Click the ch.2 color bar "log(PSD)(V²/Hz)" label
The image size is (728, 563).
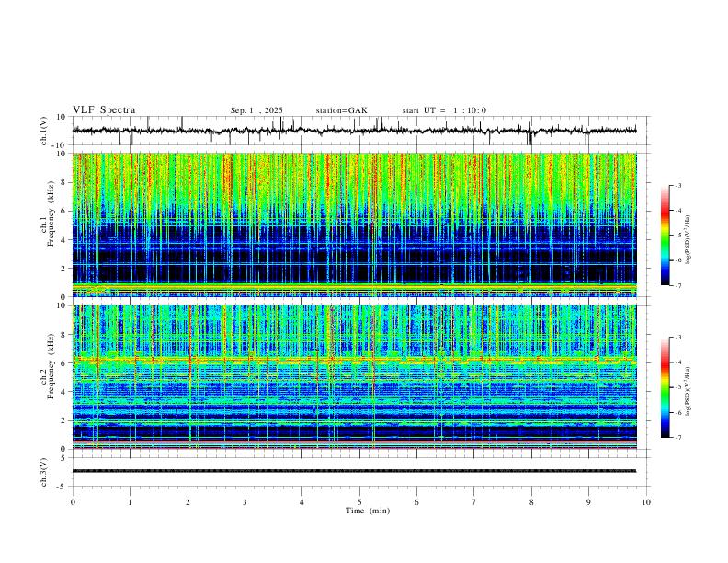point(688,391)
